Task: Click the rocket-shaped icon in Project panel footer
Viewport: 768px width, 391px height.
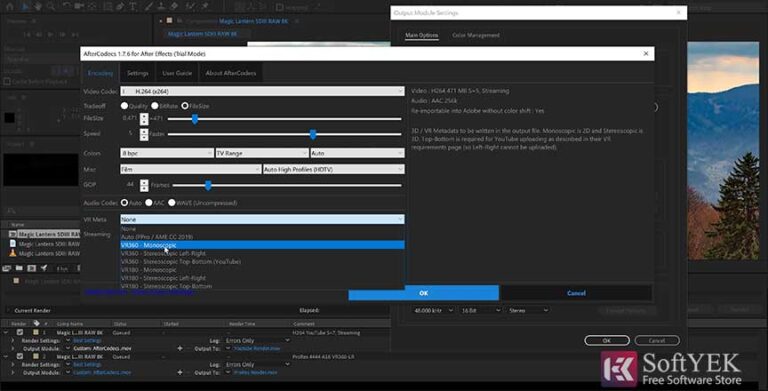Action: coord(44,268)
